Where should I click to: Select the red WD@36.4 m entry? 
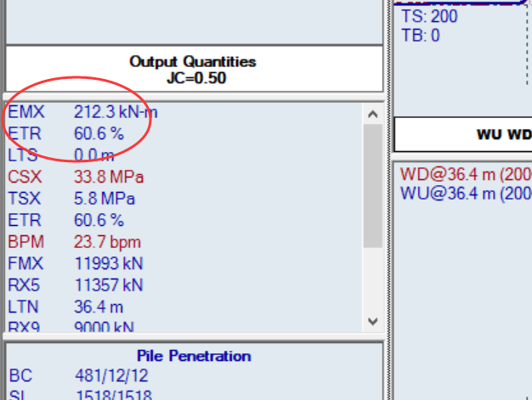coord(466,174)
